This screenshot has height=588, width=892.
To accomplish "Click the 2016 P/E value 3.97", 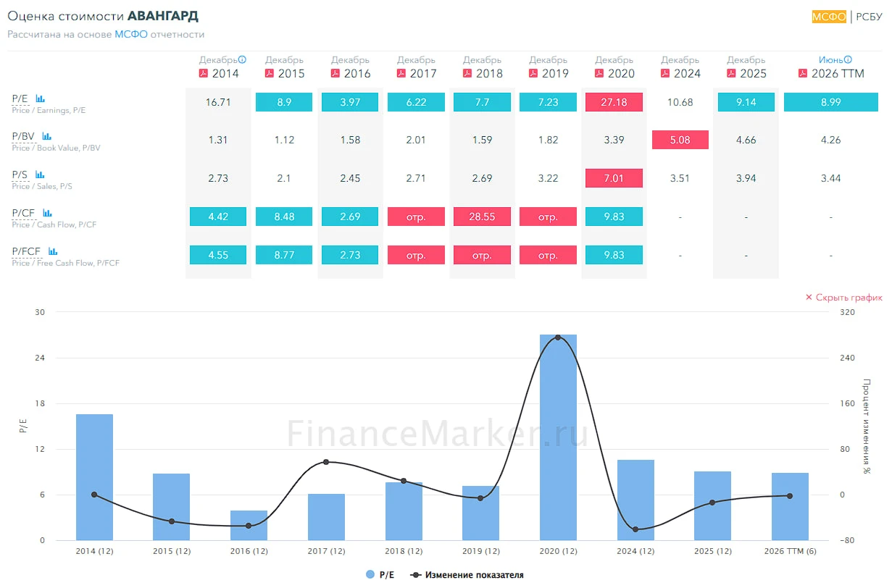I will (x=350, y=102).
